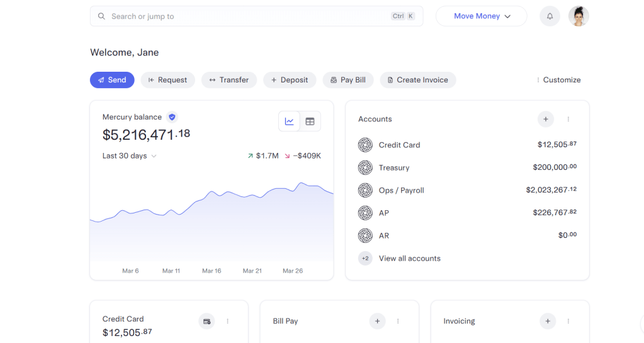Click verified shield badge beside Mercury balance
The height and width of the screenshot is (343, 644).
[172, 117]
